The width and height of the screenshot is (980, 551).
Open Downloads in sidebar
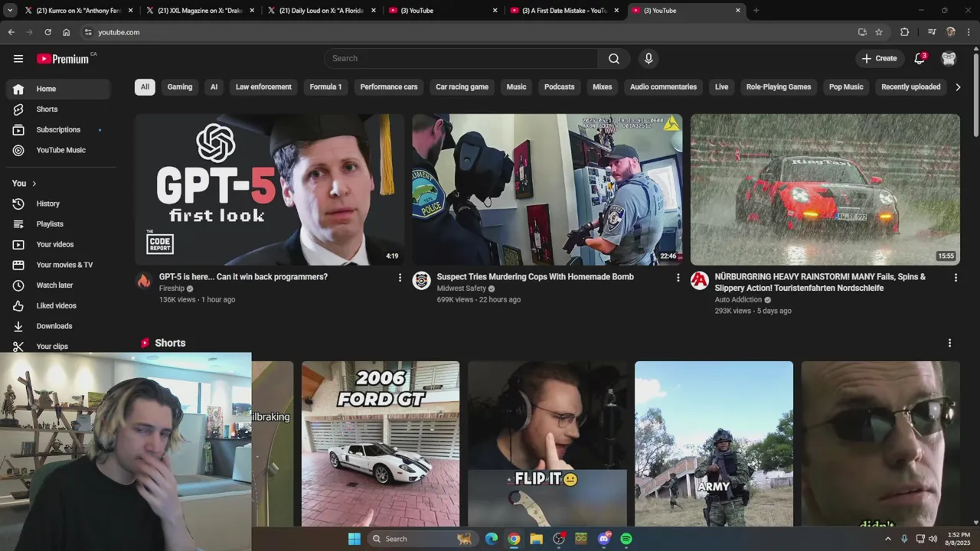tap(58, 326)
